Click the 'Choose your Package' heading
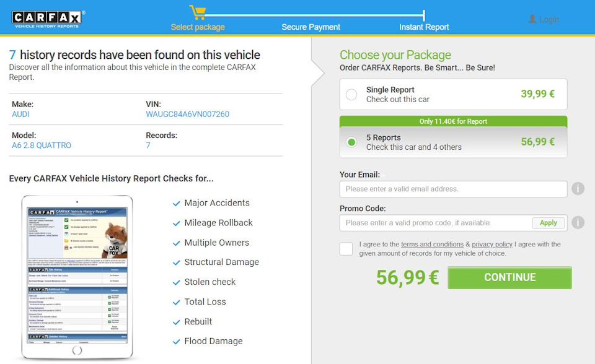The width and height of the screenshot is (595, 364). [x=395, y=55]
